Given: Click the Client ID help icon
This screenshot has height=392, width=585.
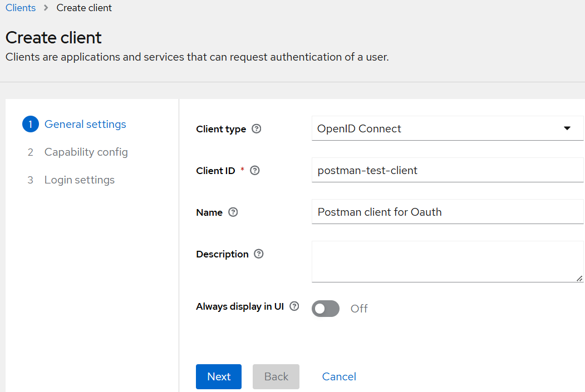Looking at the screenshot, I should (254, 170).
